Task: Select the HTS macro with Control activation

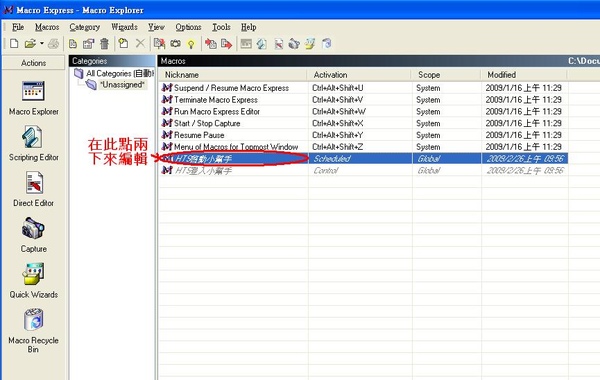Action: pyautogui.click(x=364, y=171)
